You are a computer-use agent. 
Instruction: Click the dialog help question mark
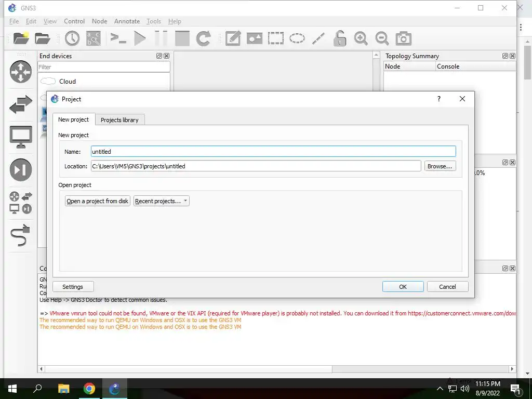[x=439, y=99]
